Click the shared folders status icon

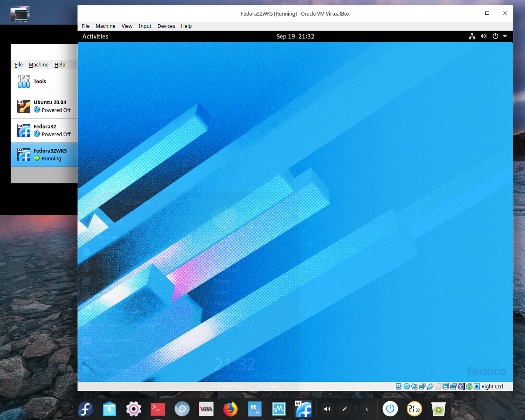coord(437,386)
